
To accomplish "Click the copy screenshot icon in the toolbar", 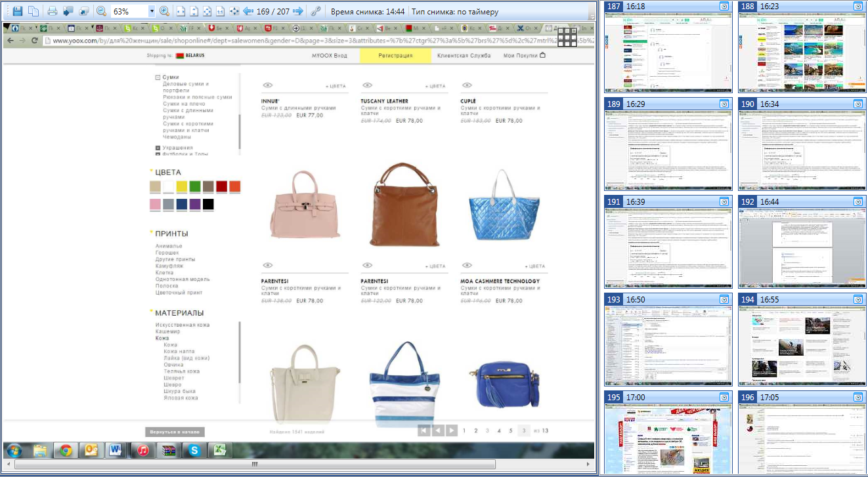I will click(x=33, y=11).
